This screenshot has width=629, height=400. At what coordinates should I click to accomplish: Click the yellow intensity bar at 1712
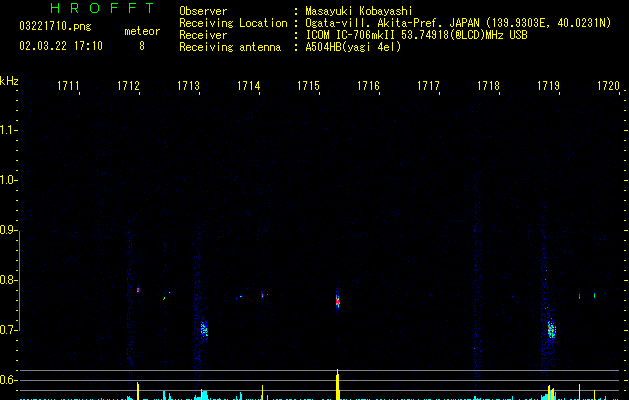[138, 391]
